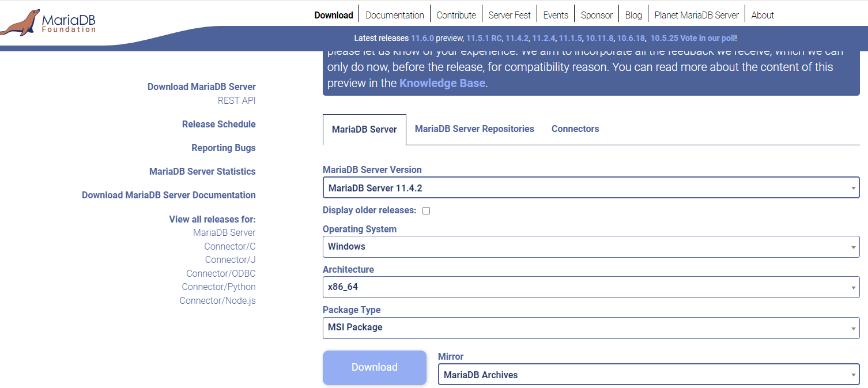Open the Architecture dropdown
Screen dimensions: 868x388
pyautogui.click(x=591, y=287)
